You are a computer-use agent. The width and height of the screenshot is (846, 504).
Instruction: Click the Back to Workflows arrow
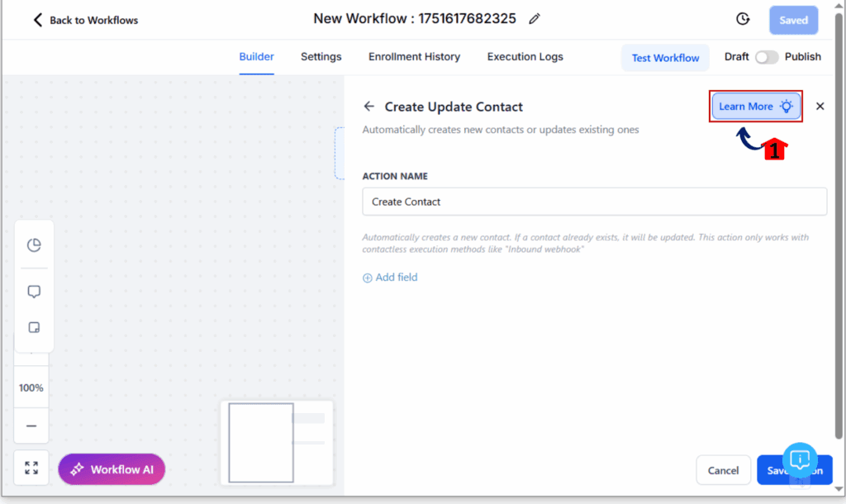[37, 20]
